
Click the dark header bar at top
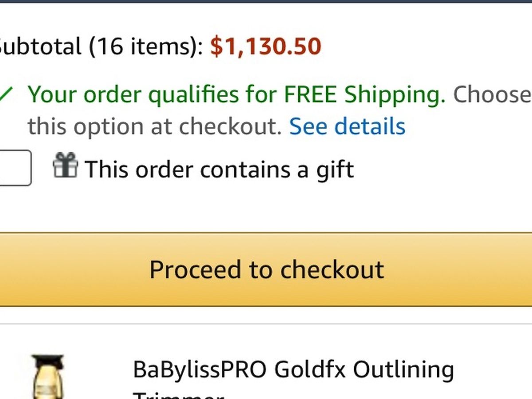click(266, 1)
